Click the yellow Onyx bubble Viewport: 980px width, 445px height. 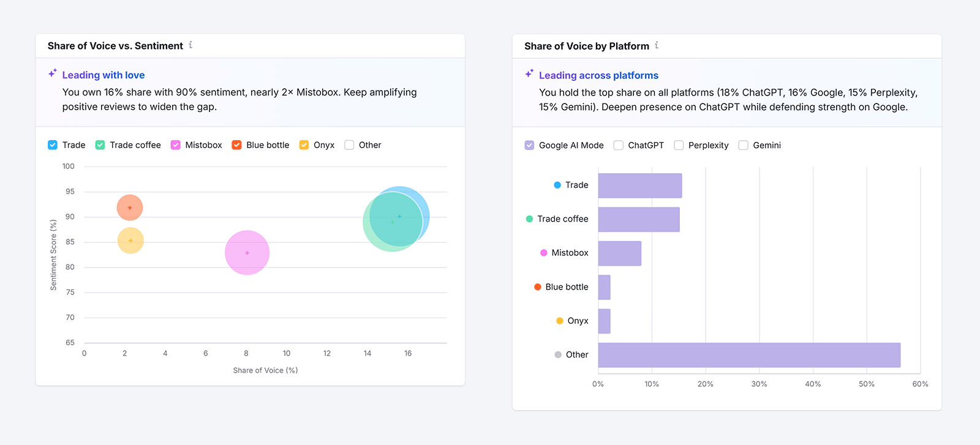click(130, 241)
